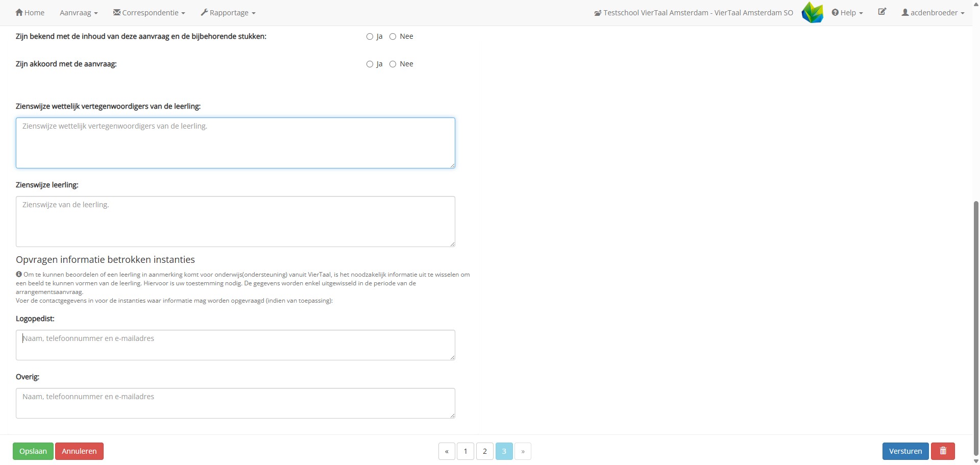Focus the Zienswijze wettelijk vertegenwoordigers textarea

point(235,143)
